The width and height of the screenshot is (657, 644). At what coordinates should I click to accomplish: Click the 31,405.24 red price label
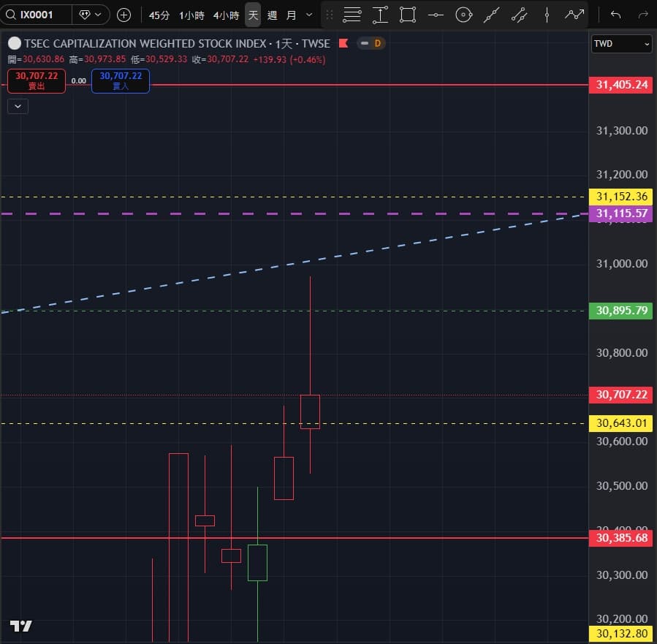(621, 85)
